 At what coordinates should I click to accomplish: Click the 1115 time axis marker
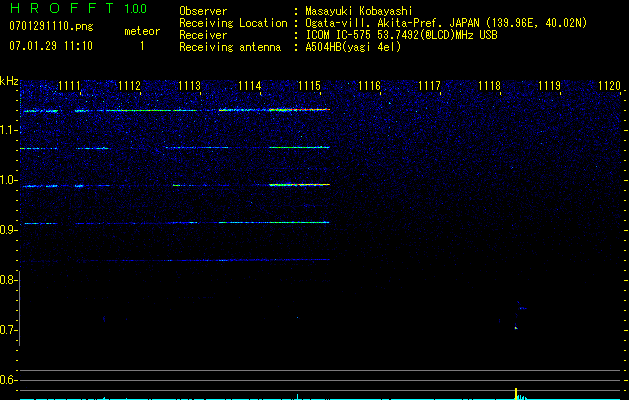coord(309,86)
